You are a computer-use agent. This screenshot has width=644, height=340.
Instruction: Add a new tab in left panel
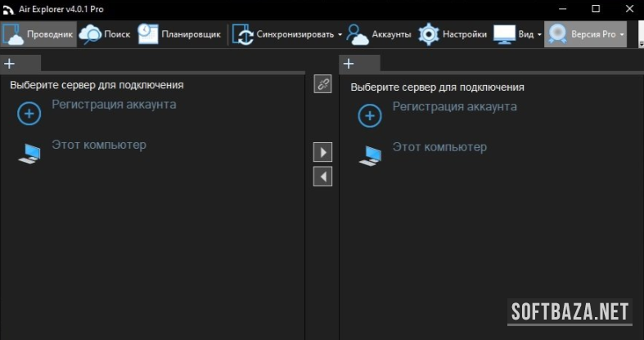click(10, 64)
